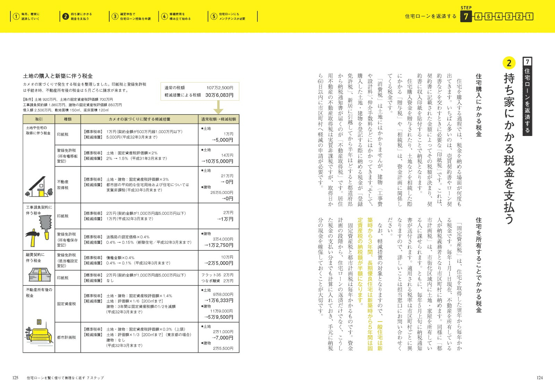Select the step box numbered 1 at top right
The image size is (555, 392).
[529, 16]
